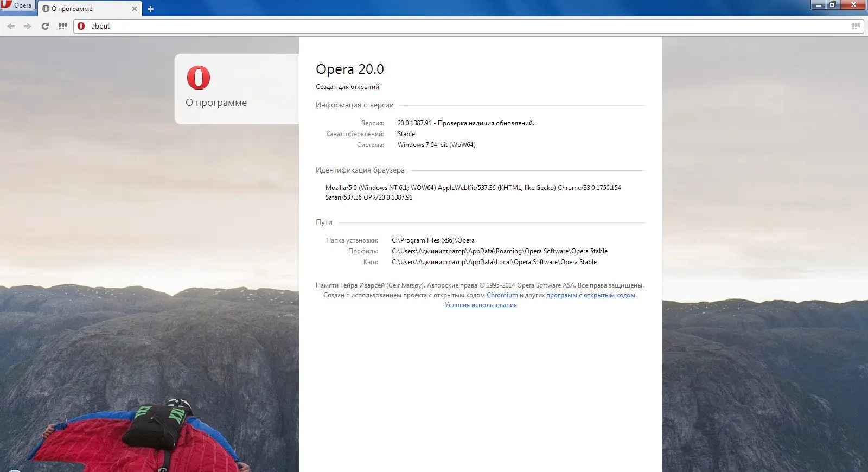Image resolution: width=868 pixels, height=472 pixels.
Task: Close the 'О программе' tab
Action: (135, 9)
